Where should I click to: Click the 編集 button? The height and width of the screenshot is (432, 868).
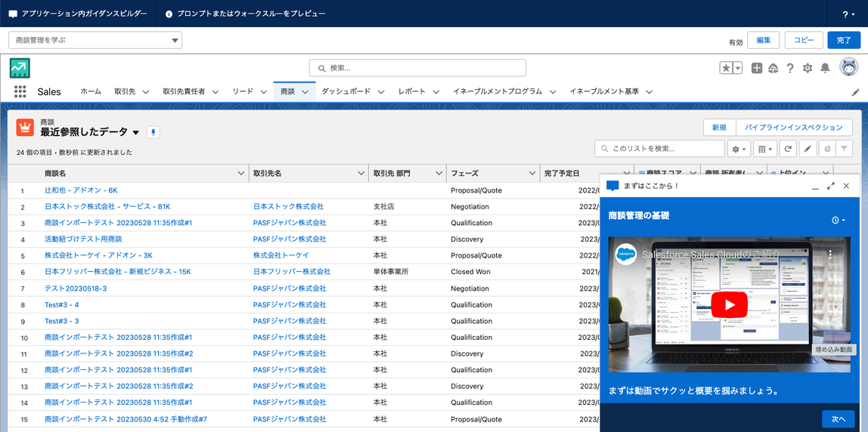(764, 40)
